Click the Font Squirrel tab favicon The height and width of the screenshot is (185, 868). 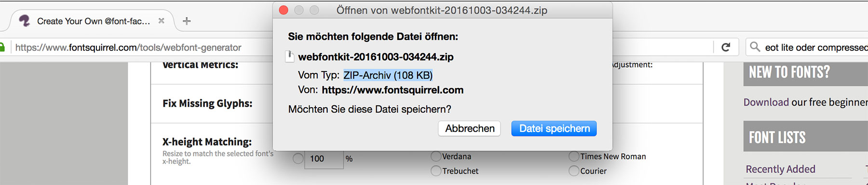24,21
